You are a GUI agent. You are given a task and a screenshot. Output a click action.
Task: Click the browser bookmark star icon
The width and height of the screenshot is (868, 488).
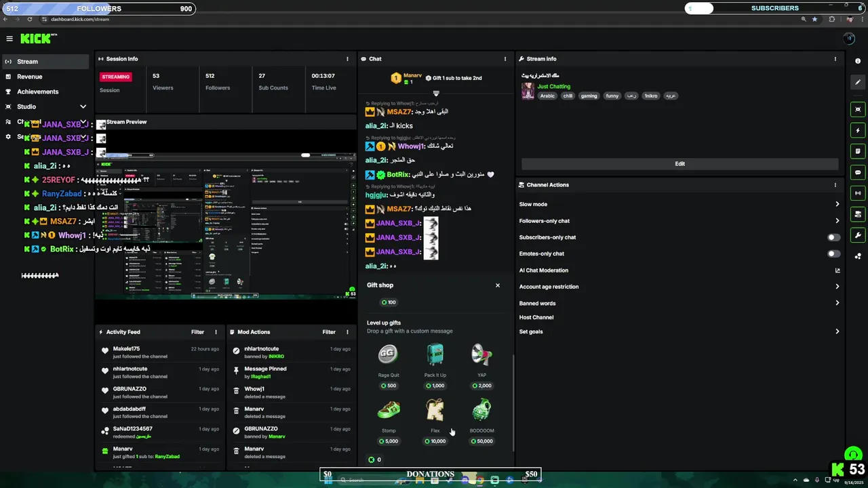pyautogui.click(x=814, y=19)
